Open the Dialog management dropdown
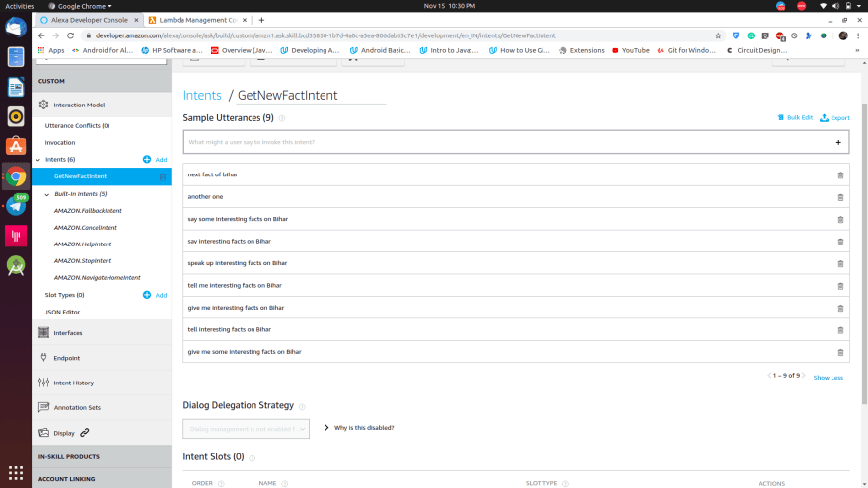Viewport: 868px width, 488px height. coord(246,429)
